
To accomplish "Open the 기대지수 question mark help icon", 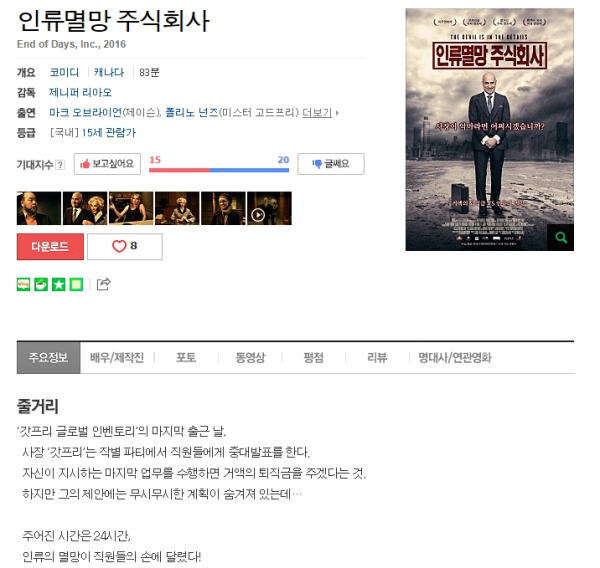I will point(60,165).
